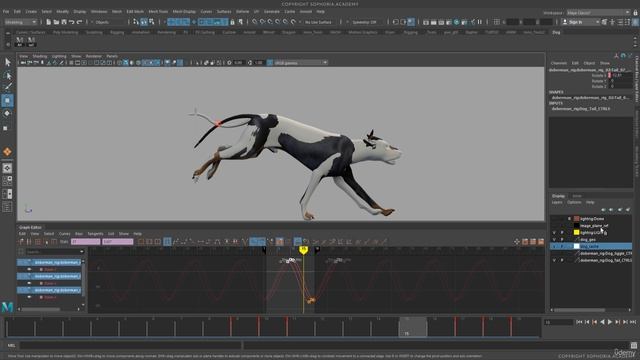Open the Layers menu in layer editor
This screenshot has width=640, height=360.
[x=557, y=202]
